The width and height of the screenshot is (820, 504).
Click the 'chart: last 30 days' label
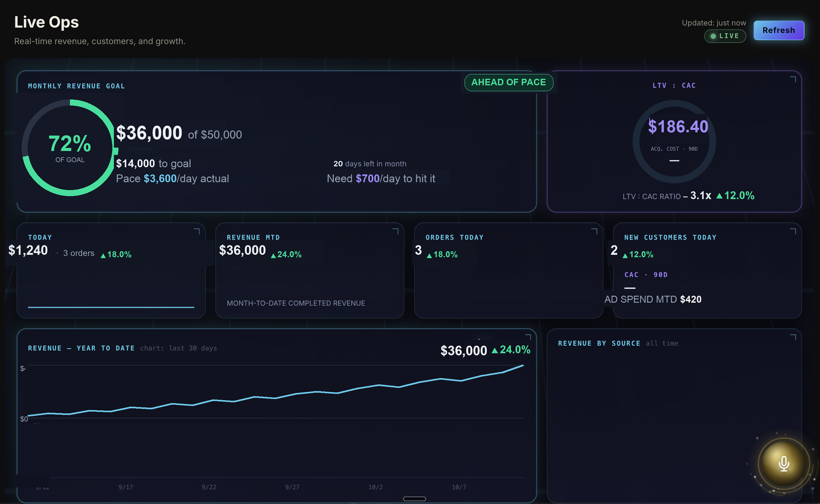(178, 348)
